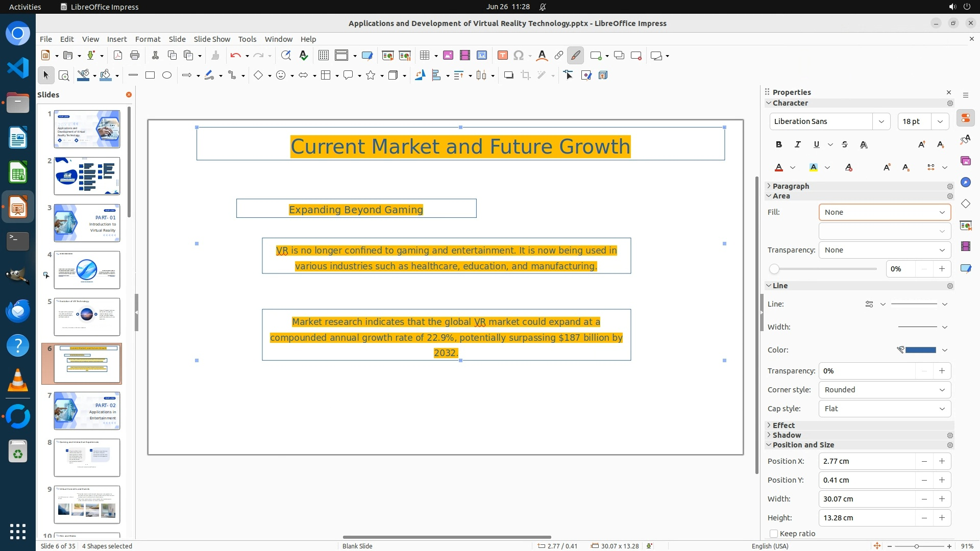Toggle Bold in Character panel
The image size is (980, 551).
778,144
